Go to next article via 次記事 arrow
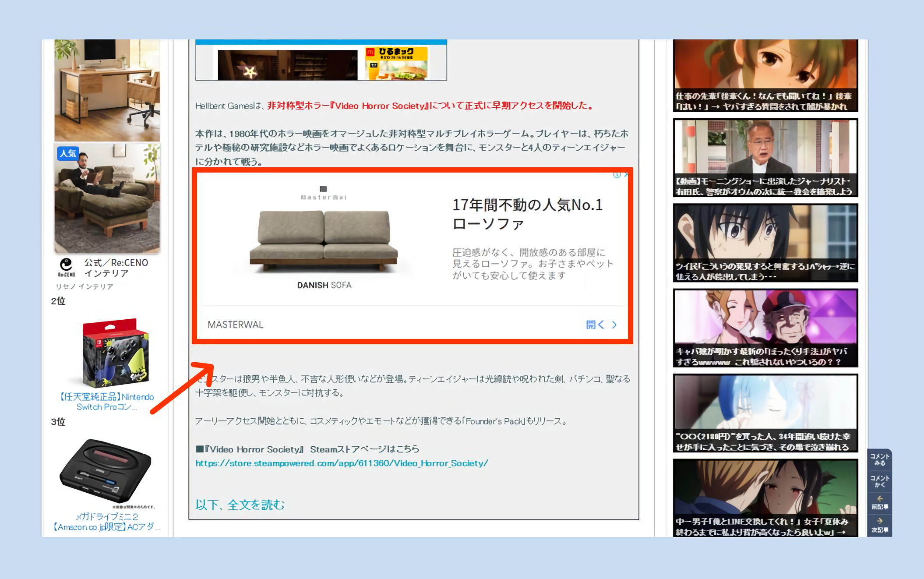This screenshot has width=924, height=579. click(880, 525)
